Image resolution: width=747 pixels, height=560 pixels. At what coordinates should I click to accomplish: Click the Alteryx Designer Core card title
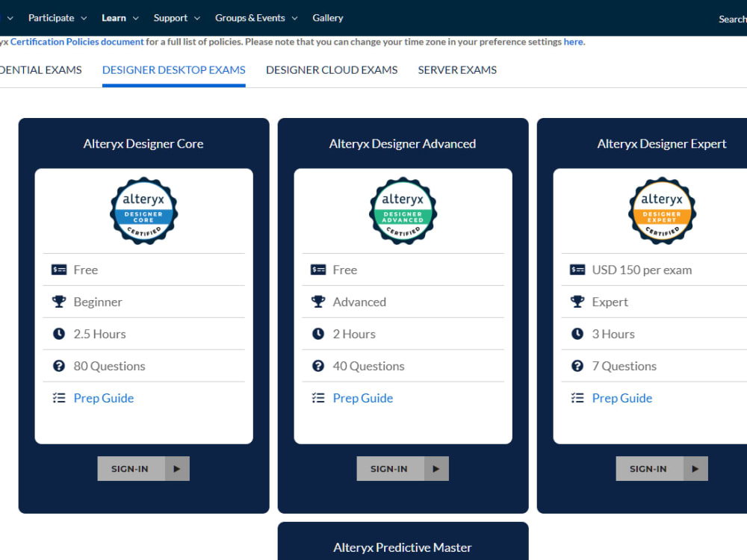143,144
